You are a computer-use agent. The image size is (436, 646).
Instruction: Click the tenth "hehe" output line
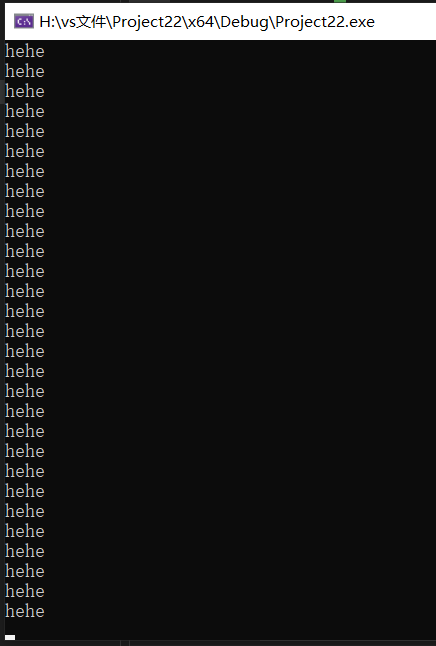pos(25,232)
